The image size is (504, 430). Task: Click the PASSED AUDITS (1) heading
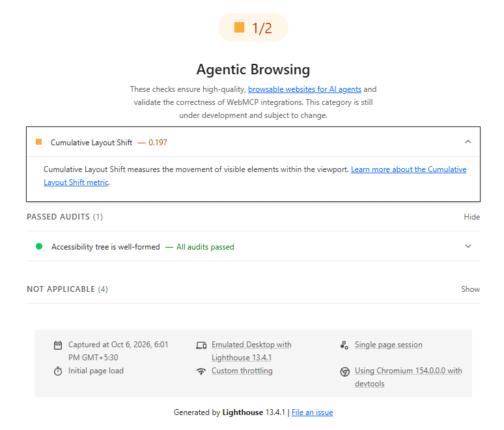tap(64, 217)
